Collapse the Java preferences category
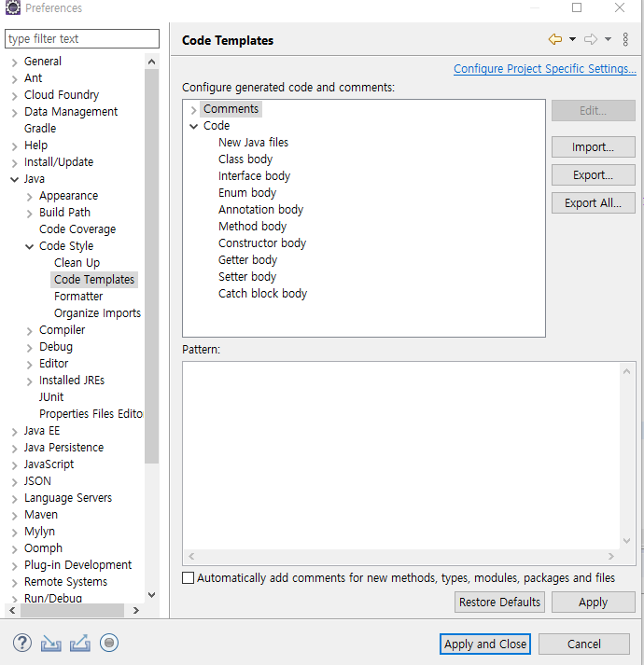Screen dimensions: 644x665 point(14,179)
